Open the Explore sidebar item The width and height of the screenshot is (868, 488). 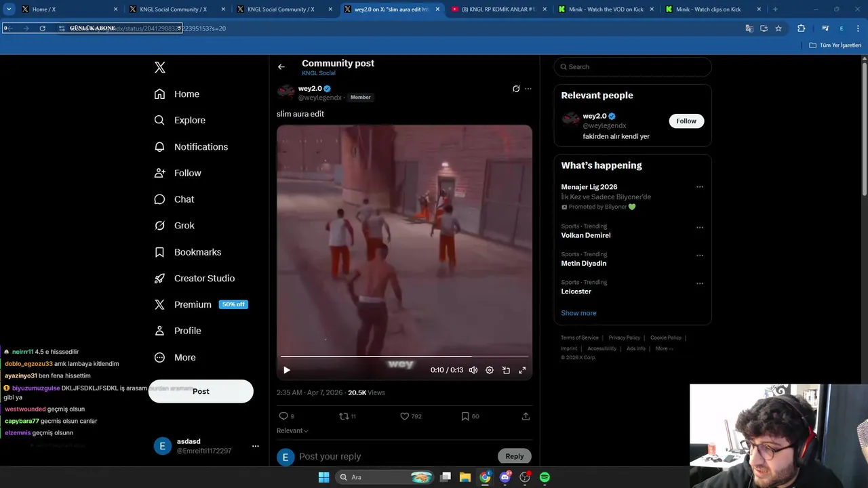click(180, 120)
